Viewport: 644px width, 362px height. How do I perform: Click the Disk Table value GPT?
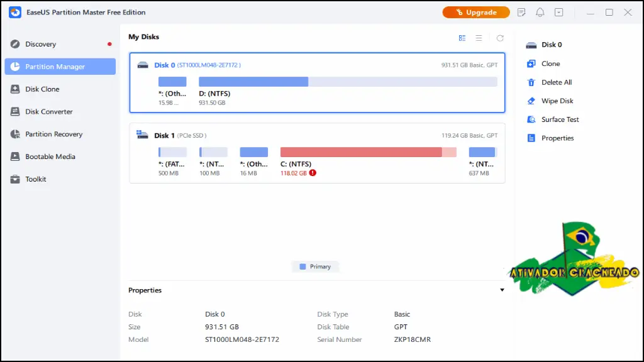401,327
